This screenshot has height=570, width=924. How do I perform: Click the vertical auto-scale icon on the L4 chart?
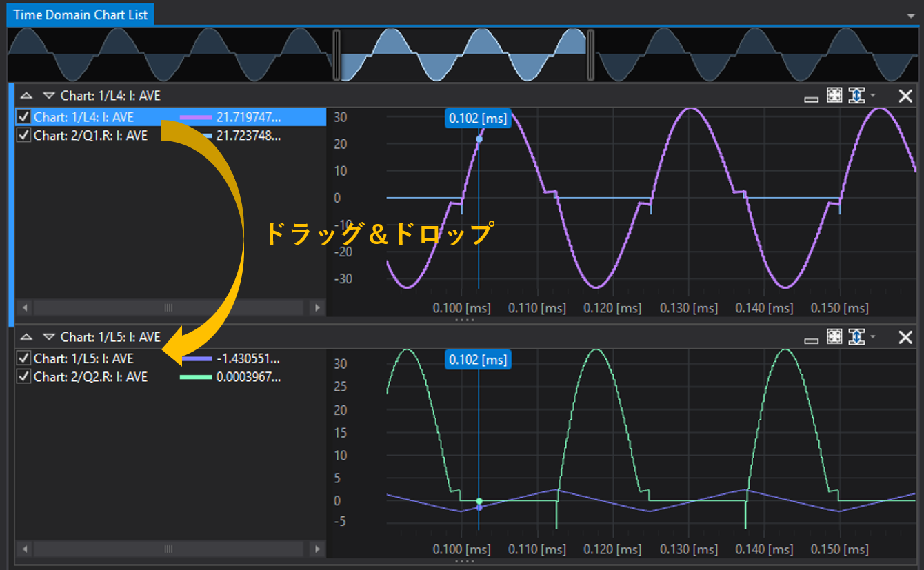pyautogui.click(x=856, y=96)
